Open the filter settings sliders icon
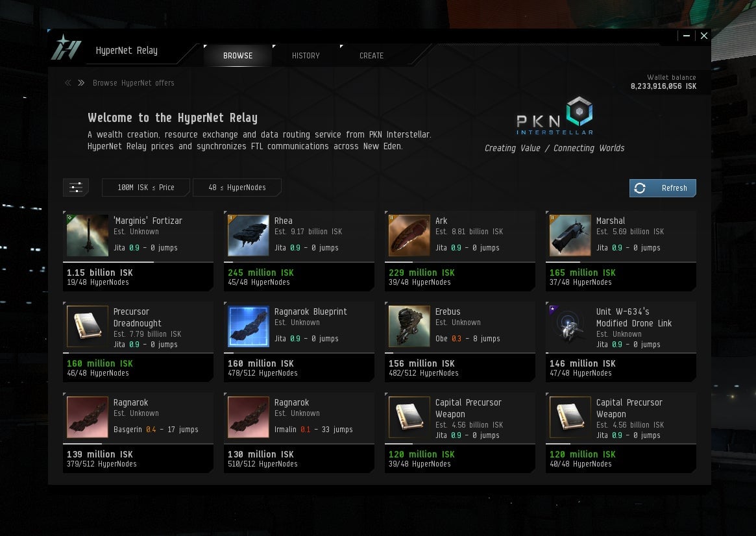756x536 pixels. click(x=76, y=188)
